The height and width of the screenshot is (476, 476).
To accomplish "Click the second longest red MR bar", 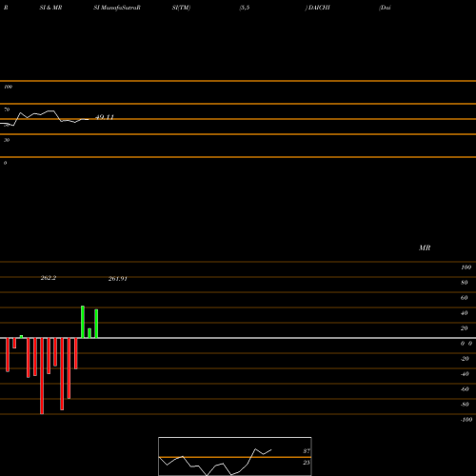I will pyautogui.click(x=62, y=374).
